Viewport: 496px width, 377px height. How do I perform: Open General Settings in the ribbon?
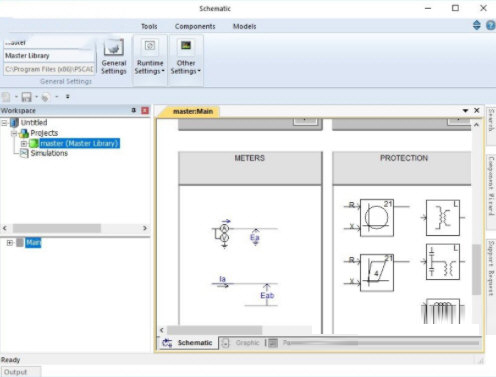(x=114, y=57)
